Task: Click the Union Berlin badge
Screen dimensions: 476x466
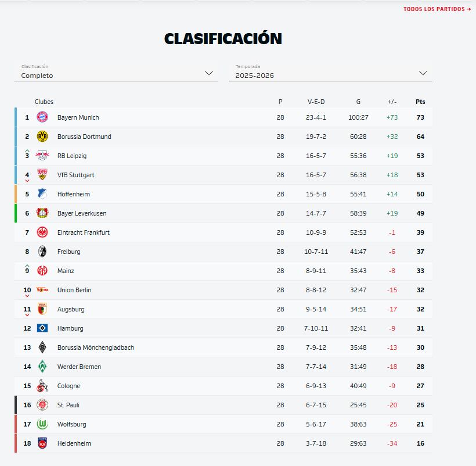Action: (43, 290)
